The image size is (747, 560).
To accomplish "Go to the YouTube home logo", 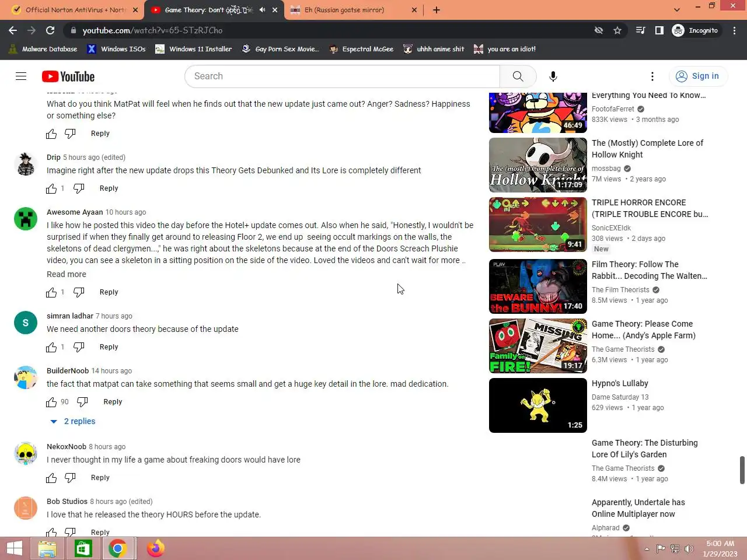I will pyautogui.click(x=68, y=76).
